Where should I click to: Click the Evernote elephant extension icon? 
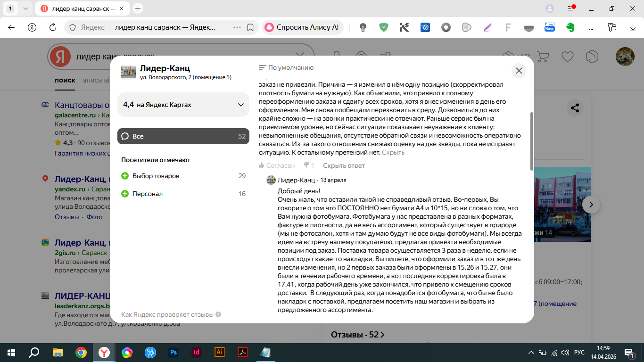click(x=570, y=27)
